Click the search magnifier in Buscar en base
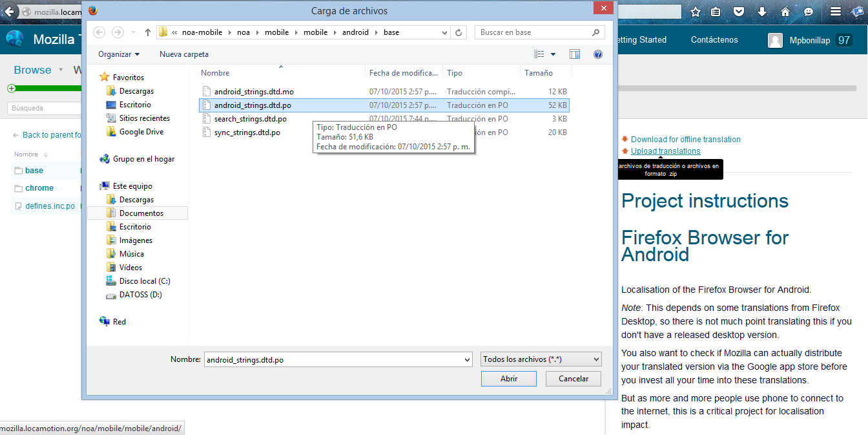Screen dimensions: 868x435 (595, 32)
